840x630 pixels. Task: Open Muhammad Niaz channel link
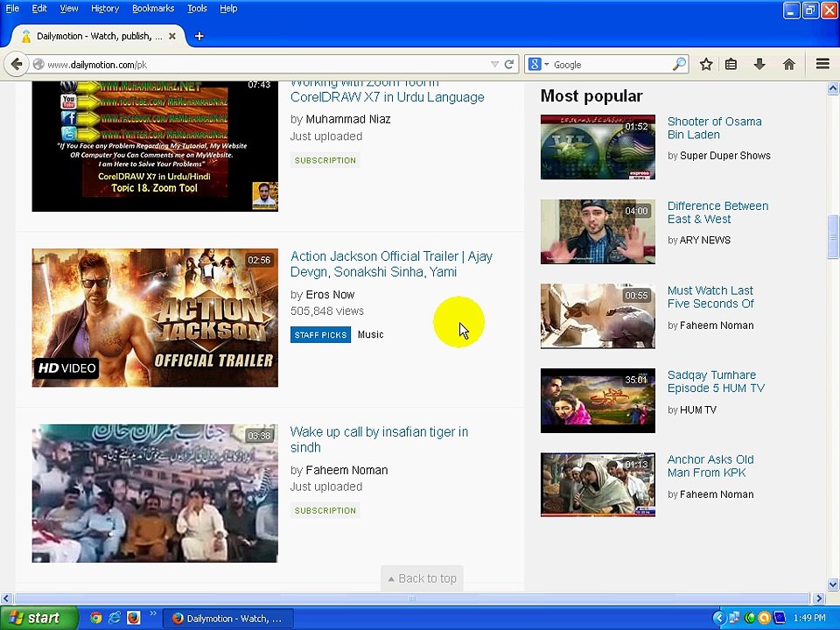347,120
